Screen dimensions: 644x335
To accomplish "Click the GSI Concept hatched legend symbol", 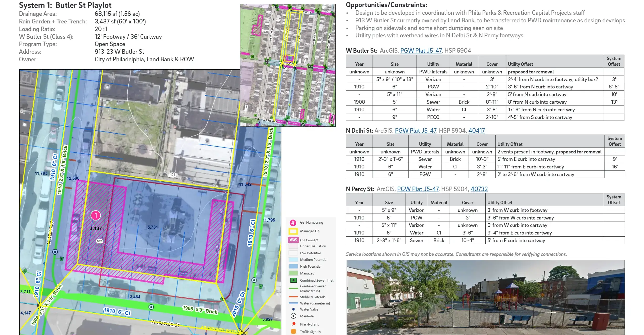I will (x=293, y=240).
